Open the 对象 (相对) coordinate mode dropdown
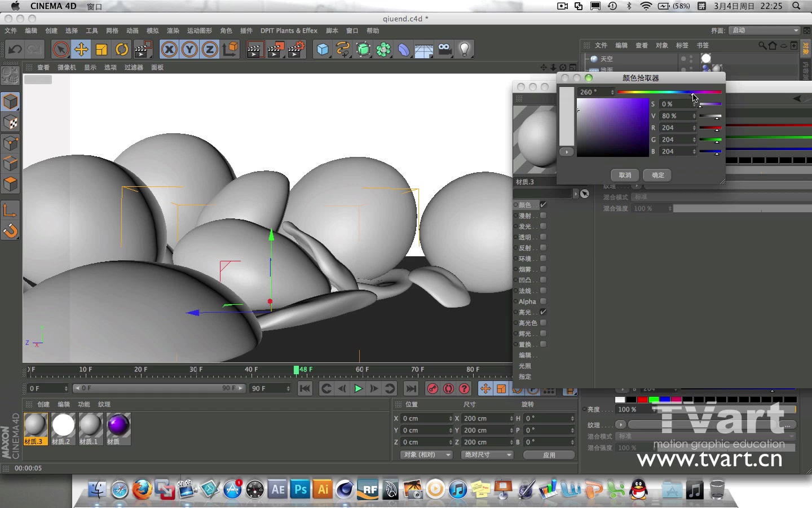 pos(427,455)
